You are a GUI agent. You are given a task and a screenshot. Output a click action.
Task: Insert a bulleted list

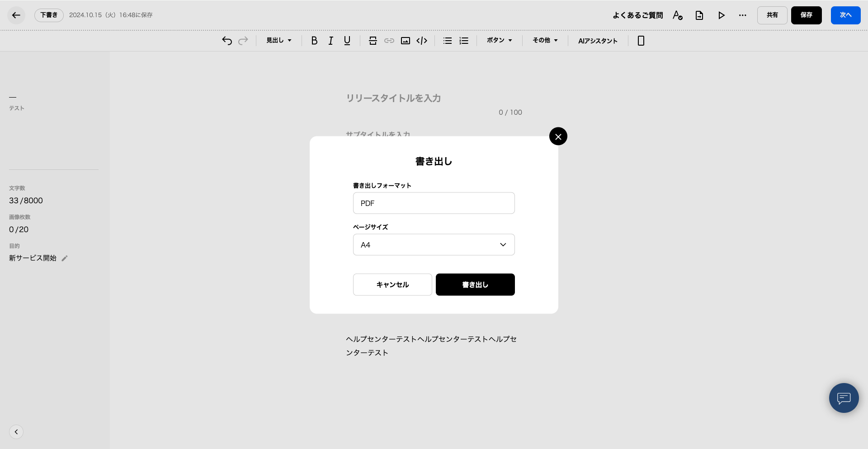coord(448,41)
